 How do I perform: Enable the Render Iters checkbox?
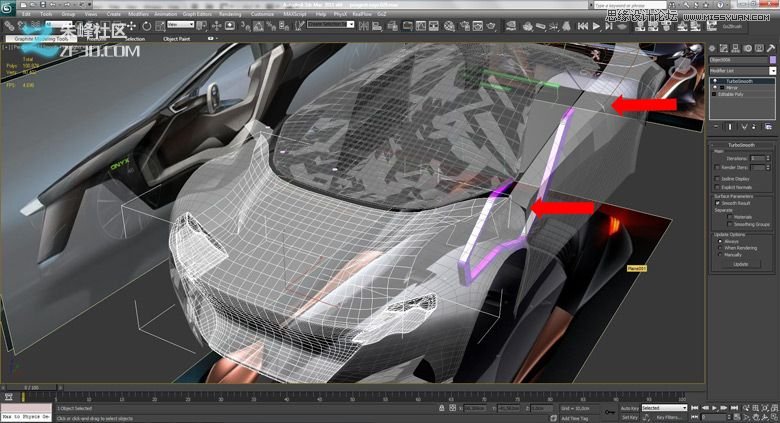point(717,168)
